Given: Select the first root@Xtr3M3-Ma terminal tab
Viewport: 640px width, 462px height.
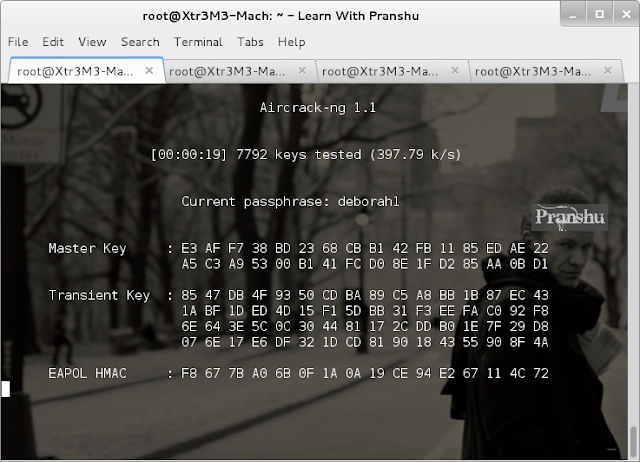Looking at the screenshot, I should click(86, 71).
